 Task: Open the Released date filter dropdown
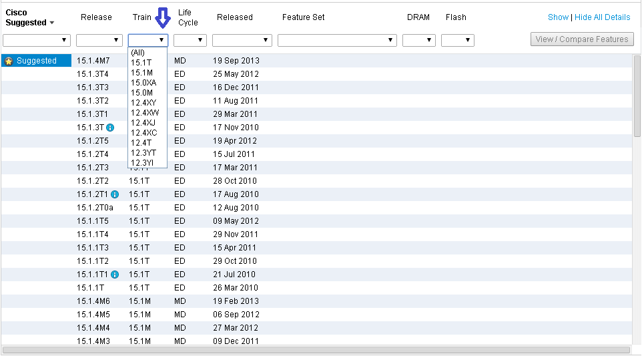(x=242, y=40)
